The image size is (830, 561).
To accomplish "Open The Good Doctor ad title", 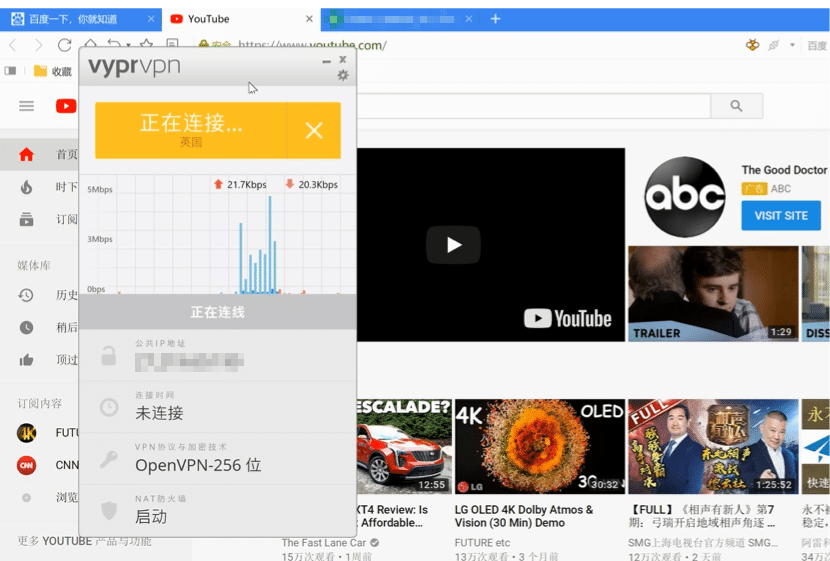I will coord(784,170).
